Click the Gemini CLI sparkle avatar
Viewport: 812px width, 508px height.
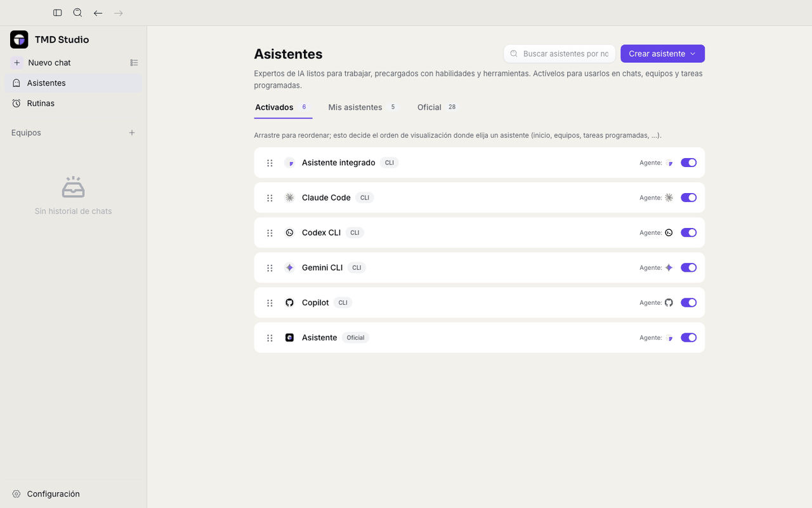(x=289, y=267)
